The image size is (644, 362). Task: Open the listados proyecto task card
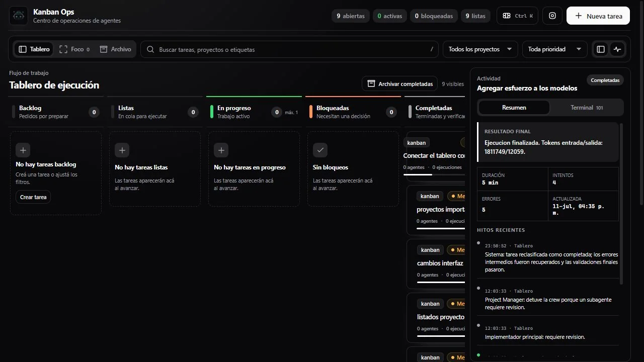click(x=436, y=318)
